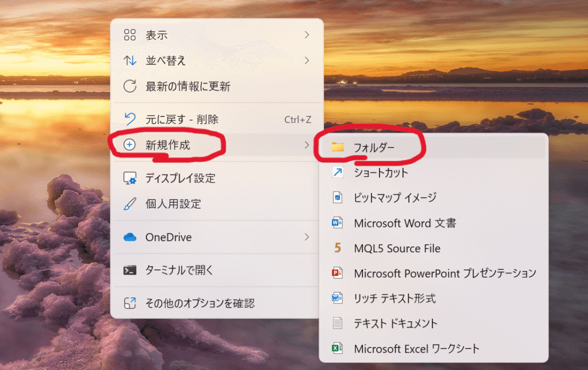
Task: Choose 元に戻す - 削除 menu entry
Action: tap(181, 120)
